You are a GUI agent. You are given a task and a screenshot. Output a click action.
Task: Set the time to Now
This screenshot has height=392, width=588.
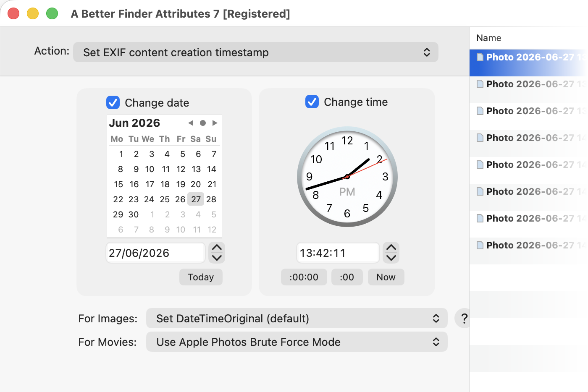(386, 277)
